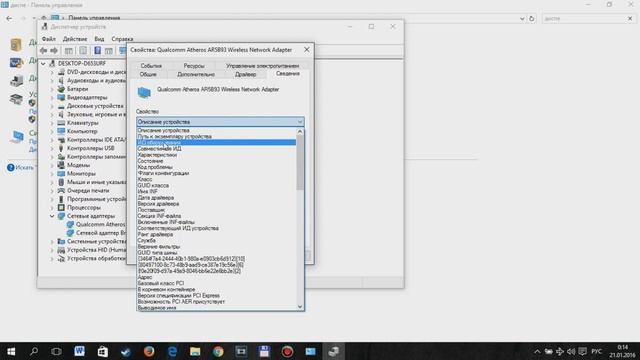
Task: Click the Мониторы category icon
Action: click(x=61, y=173)
